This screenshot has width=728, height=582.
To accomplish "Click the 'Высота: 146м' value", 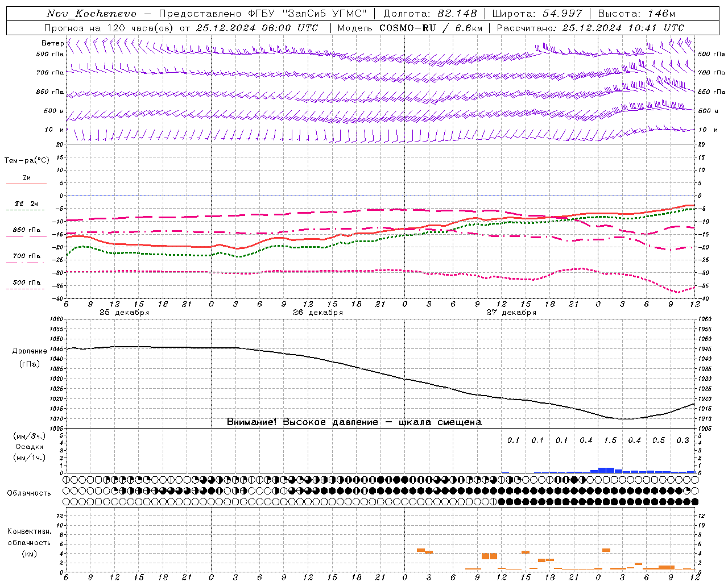I will [x=637, y=14].
